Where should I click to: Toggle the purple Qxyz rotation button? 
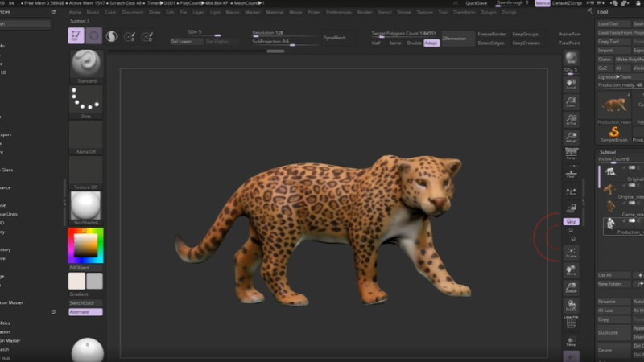(x=571, y=222)
